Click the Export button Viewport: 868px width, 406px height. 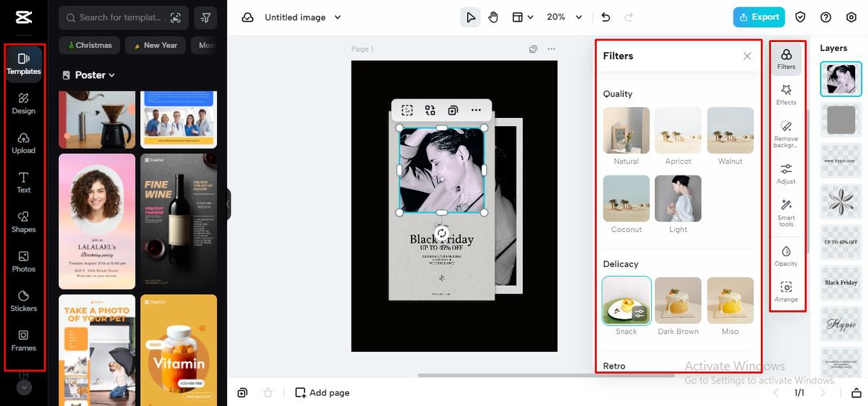tap(759, 17)
